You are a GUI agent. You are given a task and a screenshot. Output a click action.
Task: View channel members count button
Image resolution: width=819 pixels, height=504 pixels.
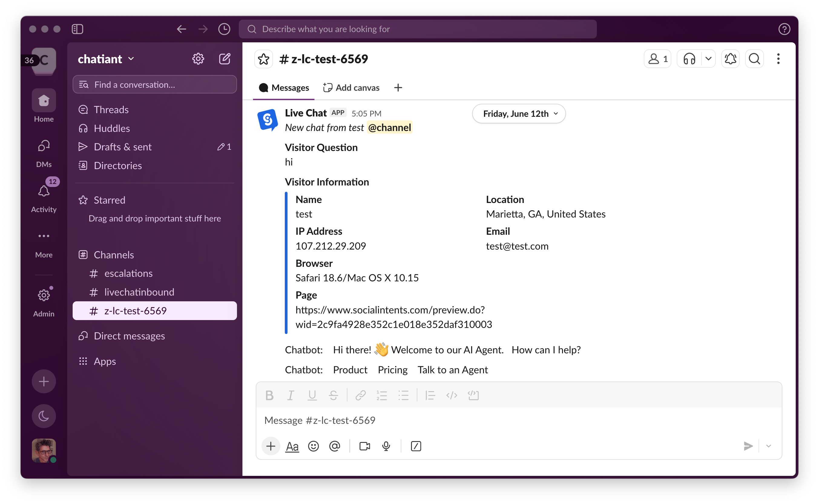click(x=657, y=59)
